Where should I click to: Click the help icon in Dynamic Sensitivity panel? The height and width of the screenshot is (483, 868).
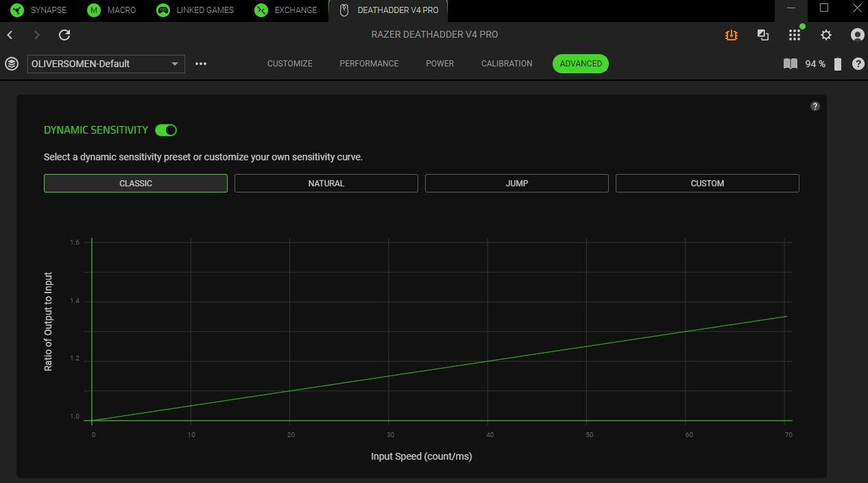[x=815, y=106]
